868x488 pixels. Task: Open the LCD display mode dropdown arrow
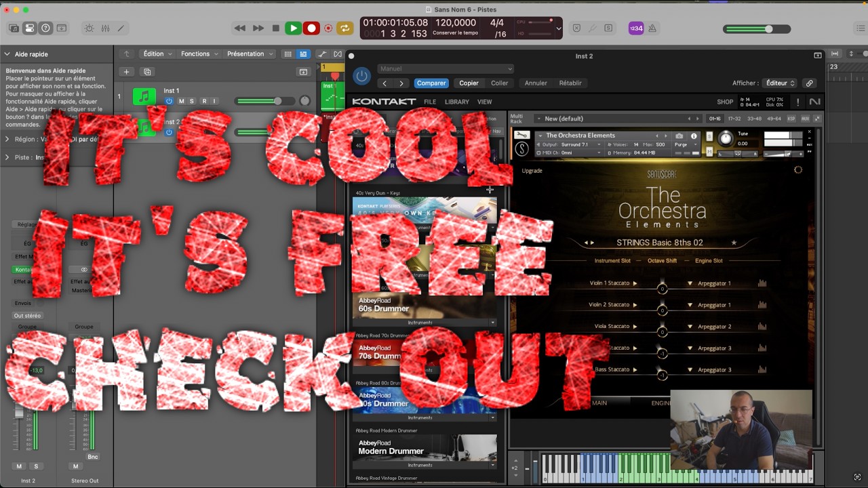click(559, 28)
